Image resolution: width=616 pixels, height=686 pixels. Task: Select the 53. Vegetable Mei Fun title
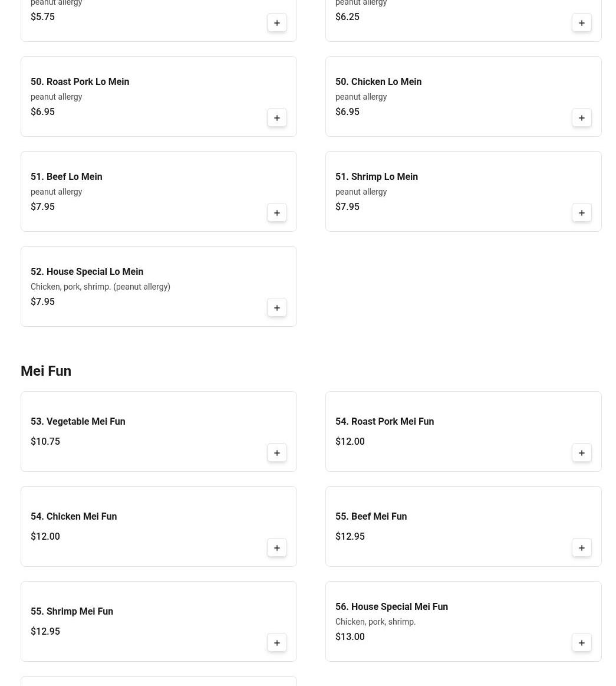(x=78, y=422)
